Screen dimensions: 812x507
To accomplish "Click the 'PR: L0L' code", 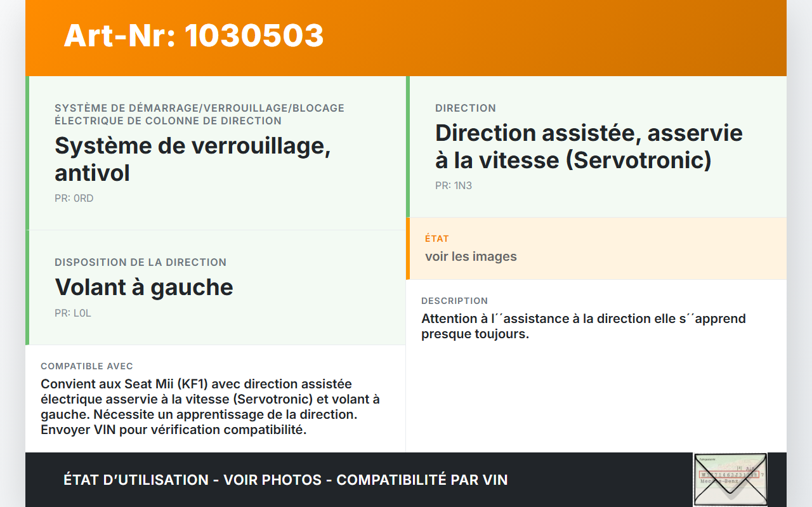I will point(73,313).
